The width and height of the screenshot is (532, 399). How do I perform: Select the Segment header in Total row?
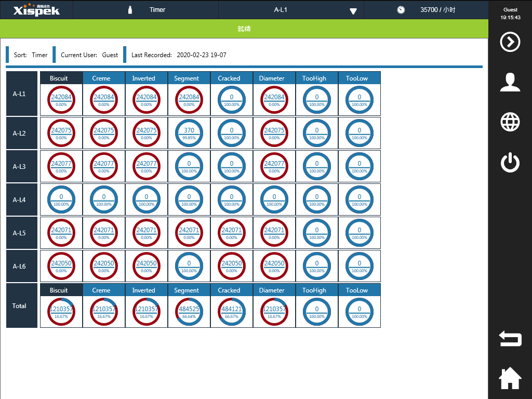(x=189, y=290)
